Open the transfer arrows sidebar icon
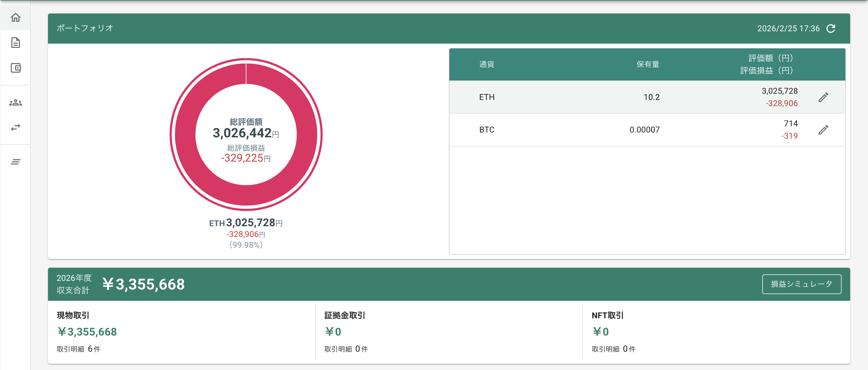868x370 pixels. 16,127
